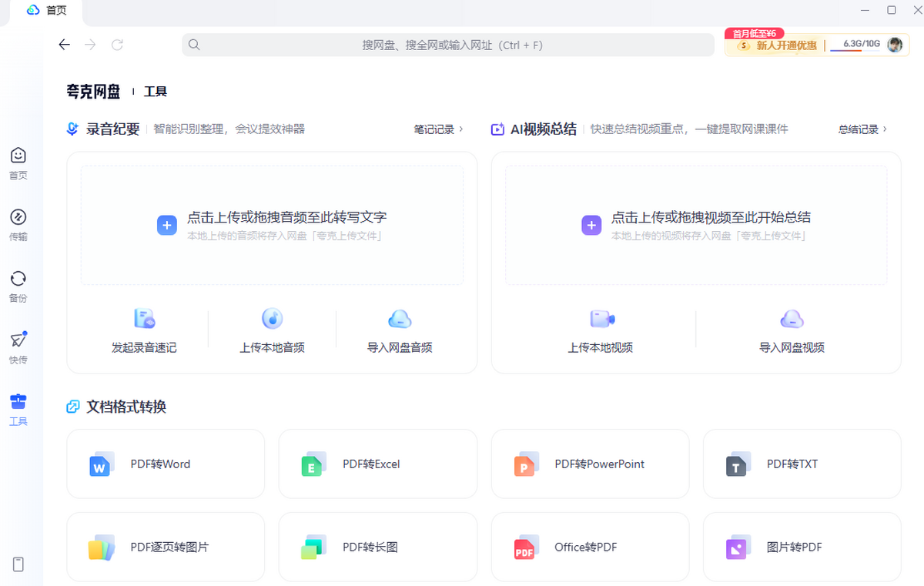Click the audio upload drop area text
The height and width of the screenshot is (586, 924).
pyautogui.click(x=286, y=217)
